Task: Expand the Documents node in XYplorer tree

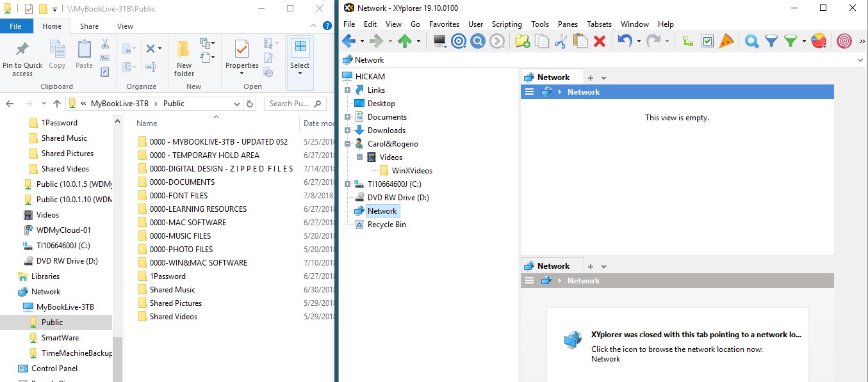Action: (x=348, y=117)
